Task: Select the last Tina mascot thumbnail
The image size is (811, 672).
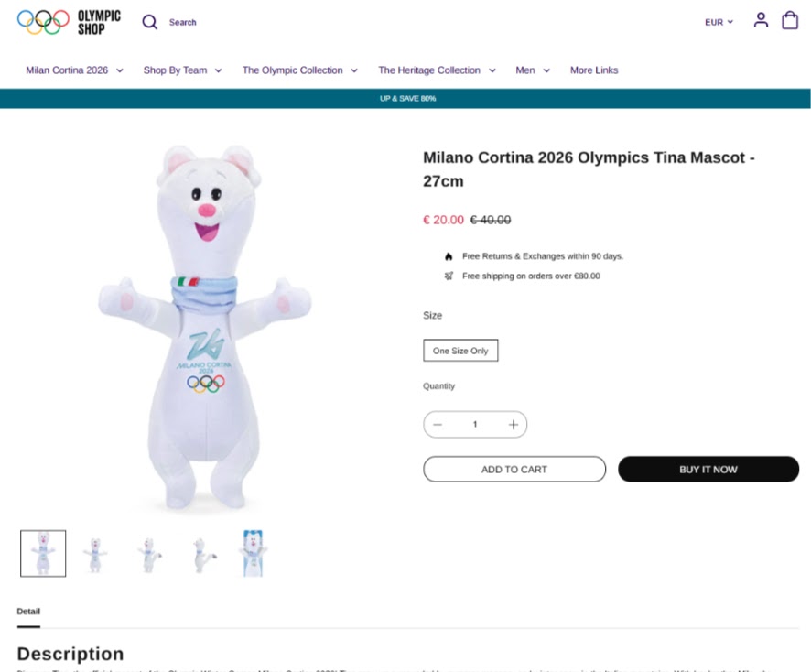Action: coord(254,552)
